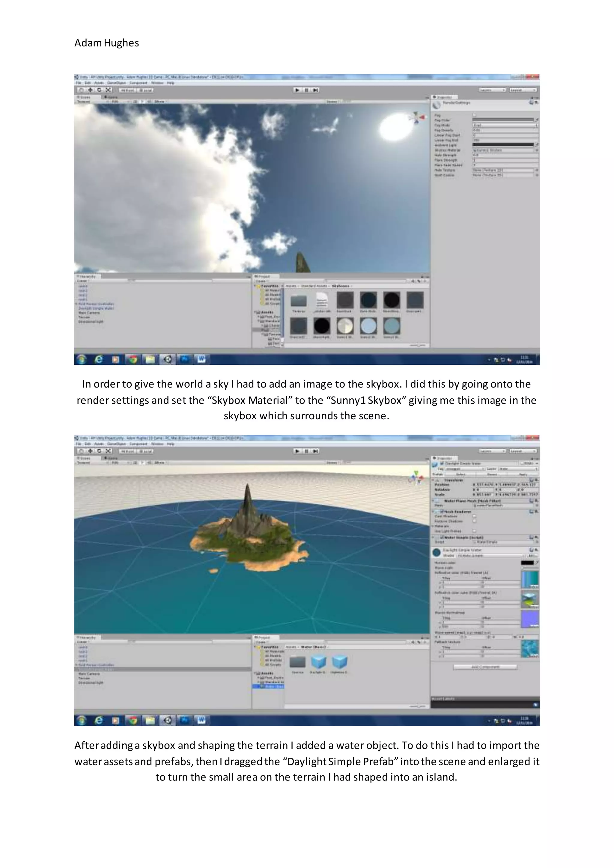The height and width of the screenshot is (868, 614).
Task: Open Unity from lower screenshot's taskbar
Action: coord(167,721)
